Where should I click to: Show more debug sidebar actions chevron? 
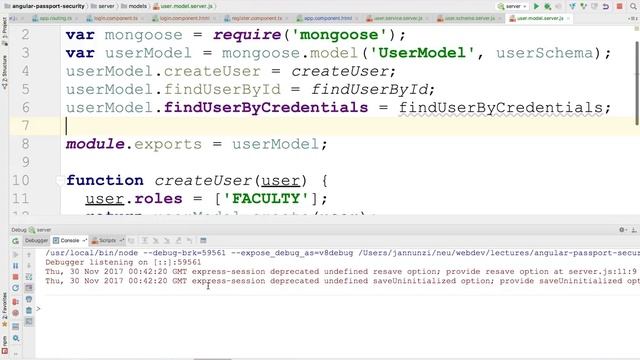(x=16, y=353)
